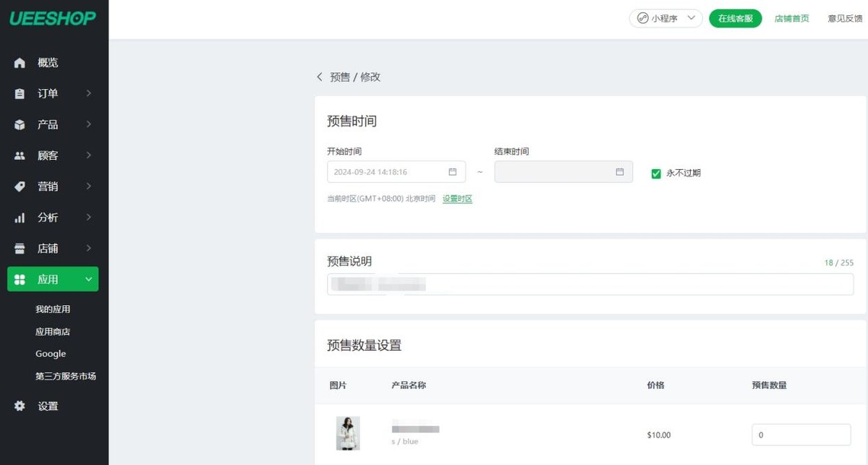Click the gear icon beside 设置
This screenshot has height=465, width=868.
tap(20, 406)
